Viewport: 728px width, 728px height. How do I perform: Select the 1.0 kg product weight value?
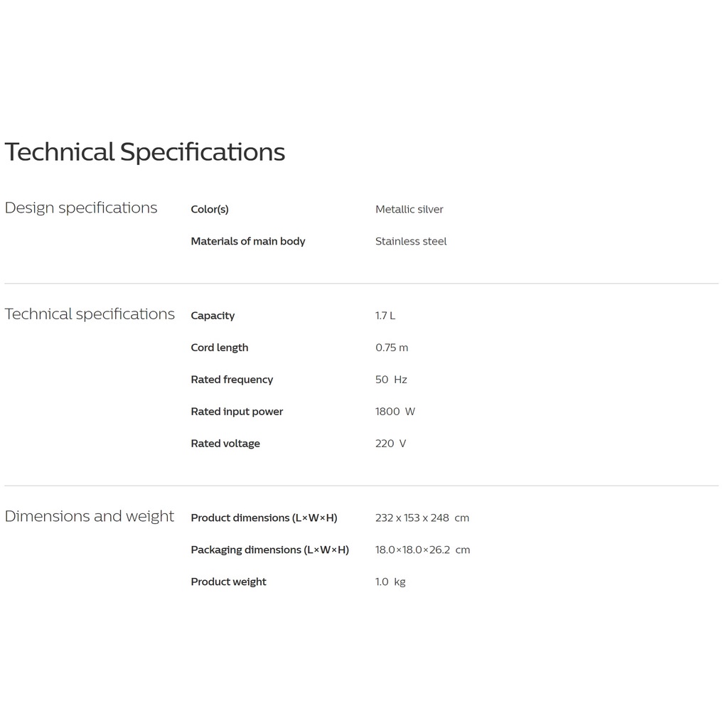click(390, 582)
